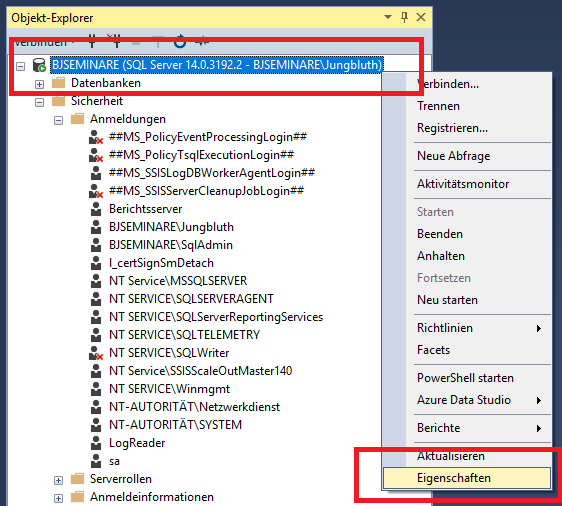The image size is (562, 506).
Task: Click disabled login icon of ##MS_PolicyTsqlExecutionLogin##
Action: 96,155
